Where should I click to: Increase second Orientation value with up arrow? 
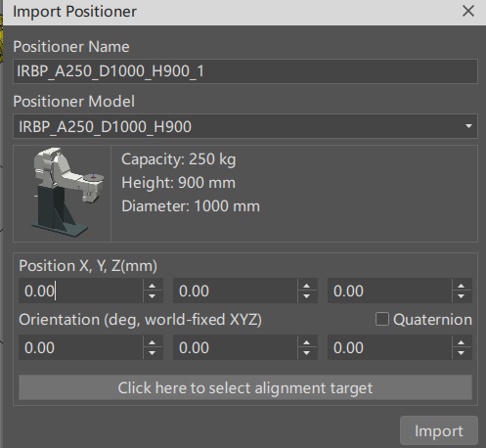(307, 342)
